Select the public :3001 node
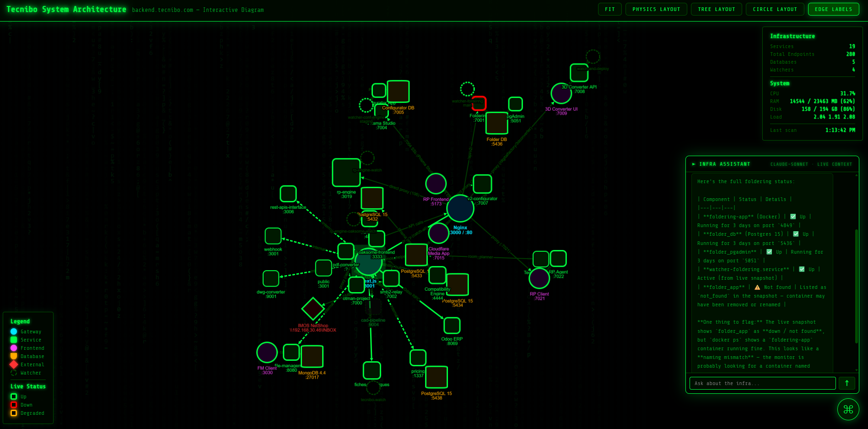The width and height of the screenshot is (868, 429). [x=323, y=268]
